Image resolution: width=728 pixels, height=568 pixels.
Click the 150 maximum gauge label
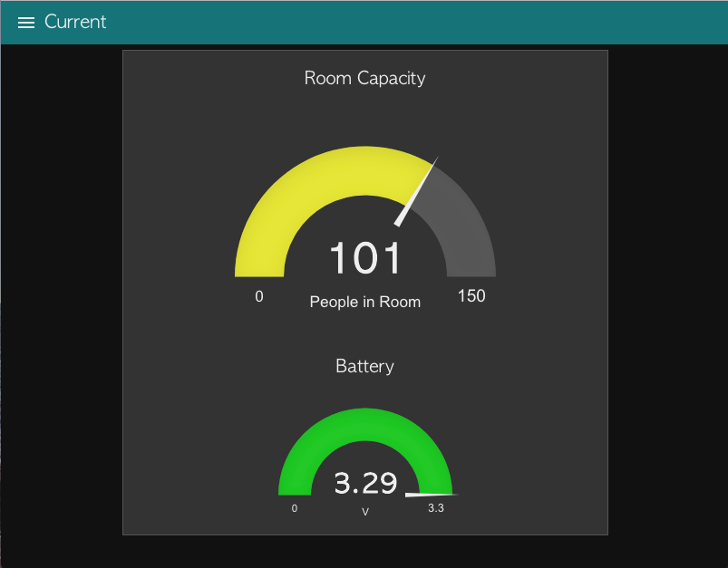pyautogui.click(x=471, y=296)
